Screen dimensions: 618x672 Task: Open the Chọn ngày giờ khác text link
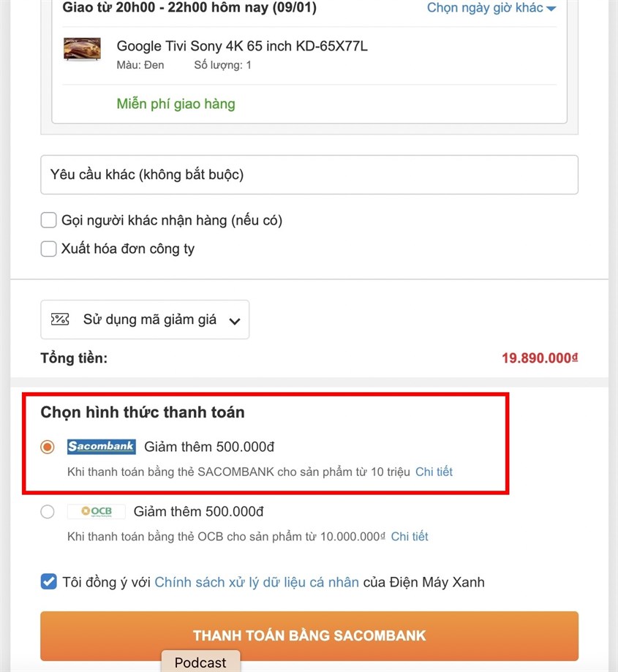485,8
